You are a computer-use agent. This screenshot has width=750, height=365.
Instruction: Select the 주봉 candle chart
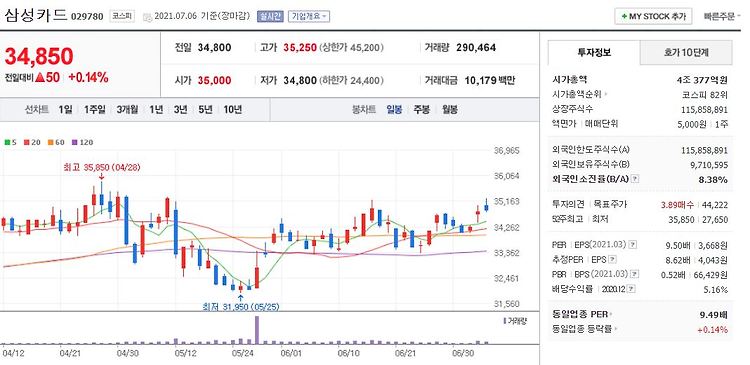click(x=422, y=110)
